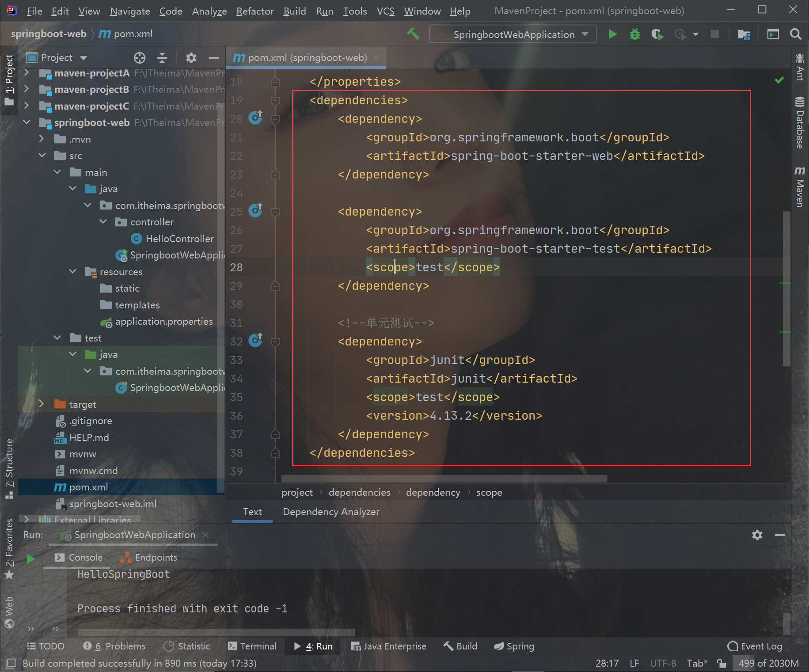Click the memory indicator 499 of 2030M
Screen dimensions: 809x672
[768, 663]
